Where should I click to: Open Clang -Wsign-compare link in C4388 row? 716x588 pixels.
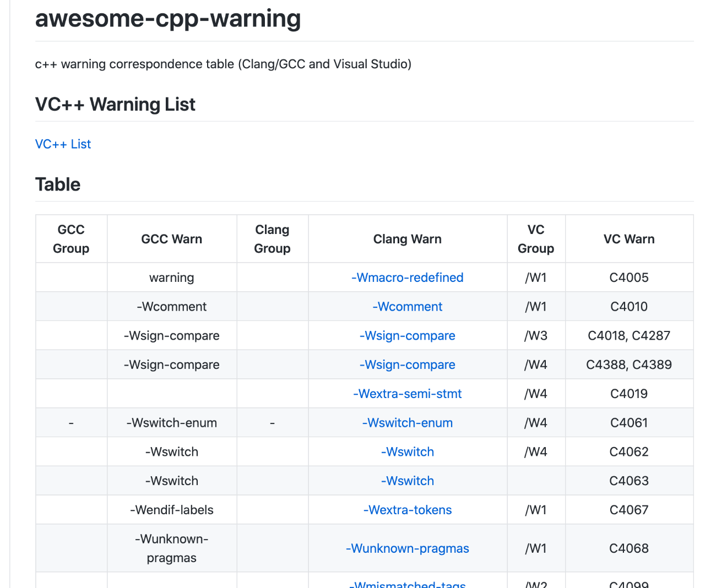[408, 364]
